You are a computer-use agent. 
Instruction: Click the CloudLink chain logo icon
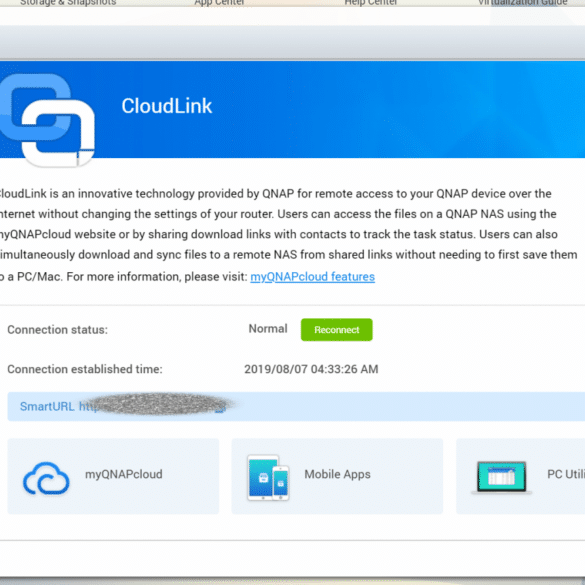tap(47, 120)
